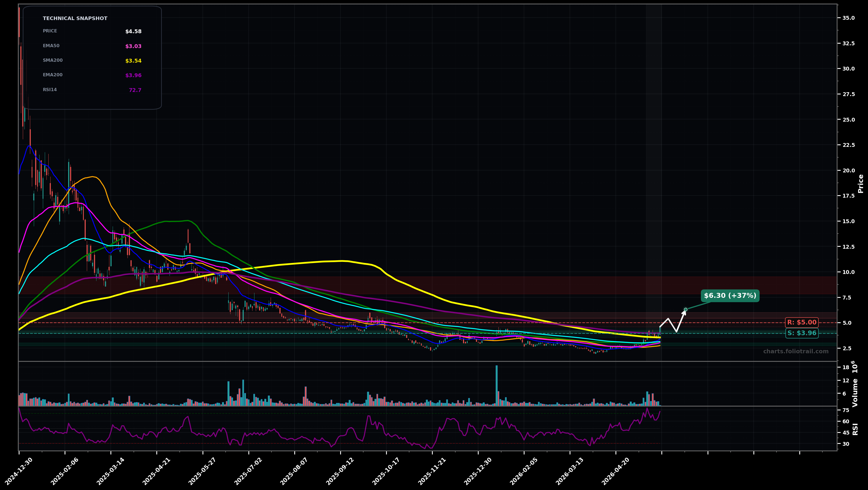Select the 2025-10-17 date label
The width and height of the screenshot is (868, 490).
click(x=386, y=471)
